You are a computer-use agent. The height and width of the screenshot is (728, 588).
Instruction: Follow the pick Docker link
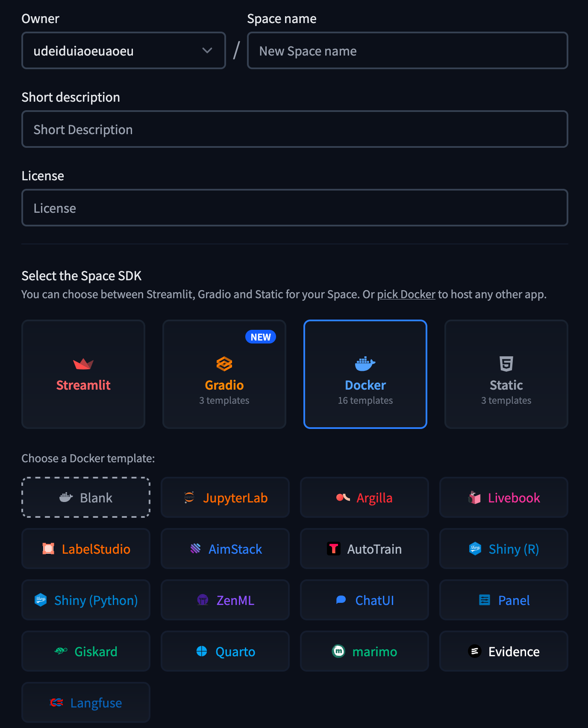point(406,294)
